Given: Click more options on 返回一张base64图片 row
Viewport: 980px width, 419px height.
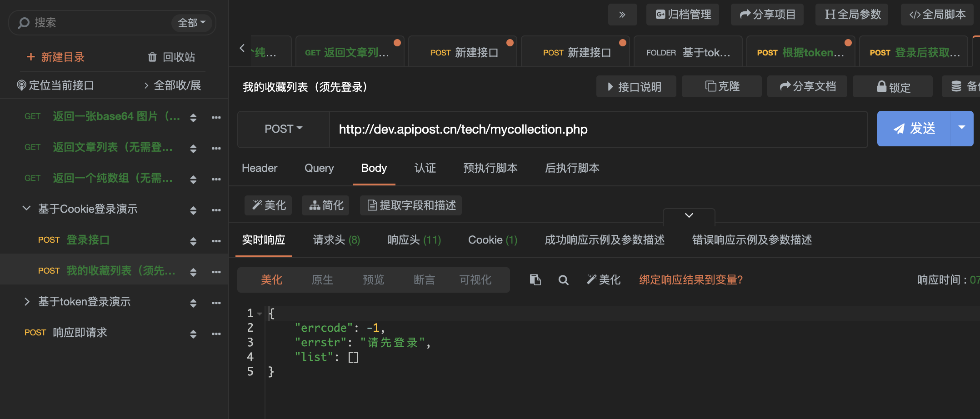Looking at the screenshot, I should pos(216,117).
